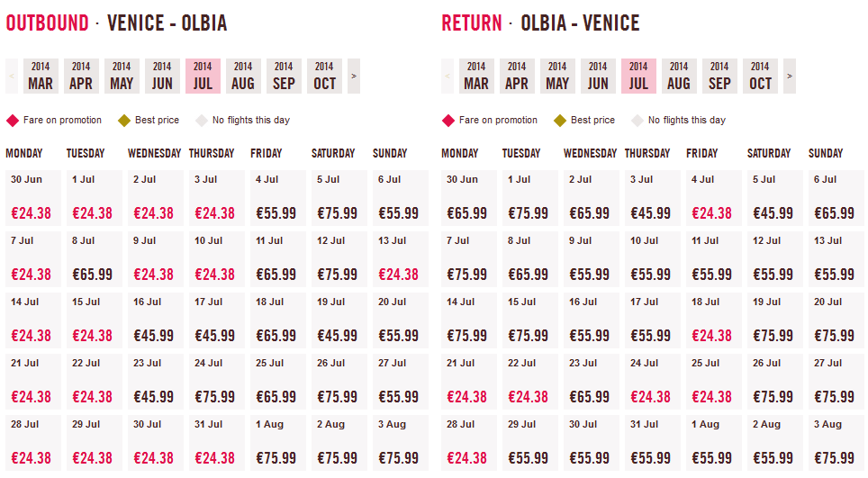Switch outbound calendar to OCT 2014
Screen dimensions: 868x478
coord(324,77)
